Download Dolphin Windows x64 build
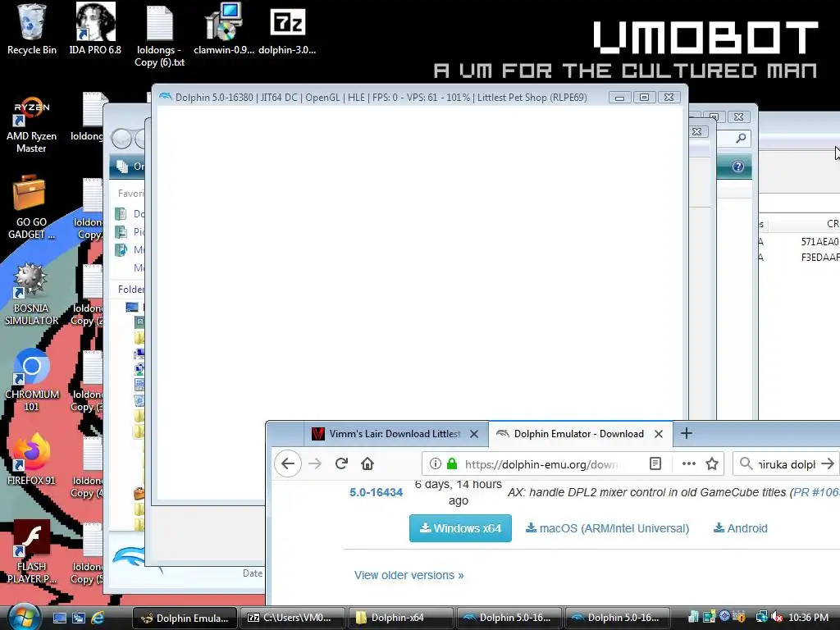Screen dimensions: 840x630 pos(460,528)
